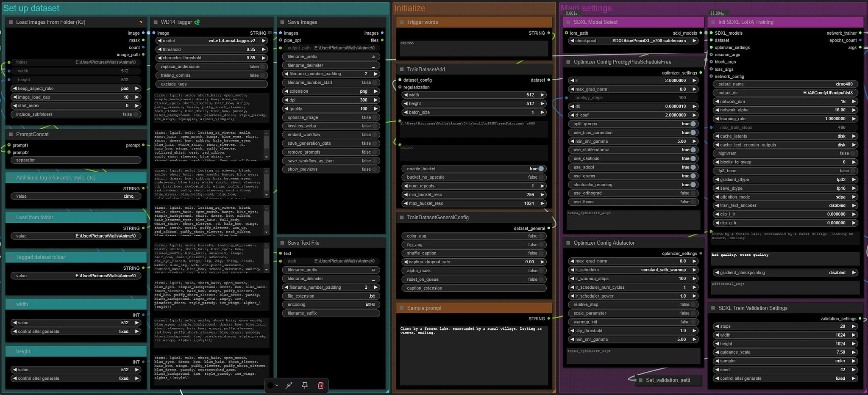Collapse the WD14 Tagger node
This screenshot has height=395, width=868.
tap(156, 22)
